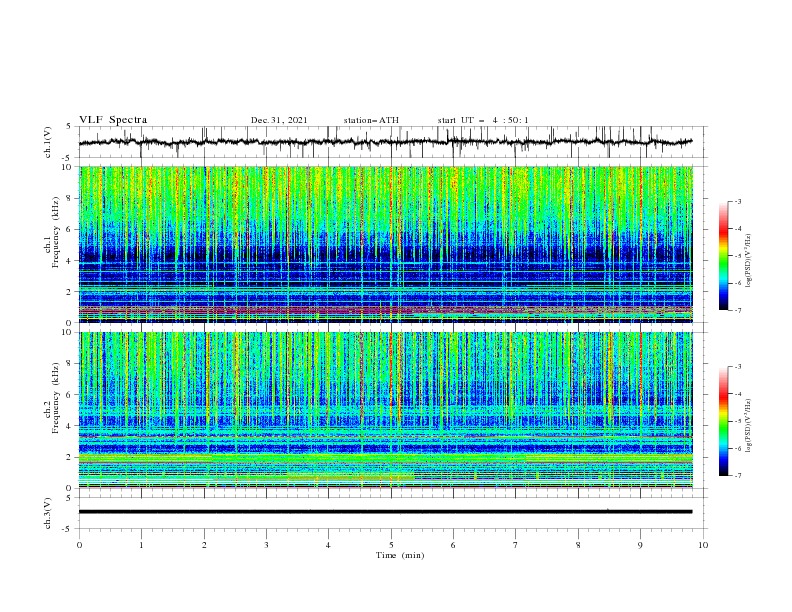Click the 'ch.1(V)' waveform axis label
The height and width of the screenshot is (612, 792).
point(48,142)
